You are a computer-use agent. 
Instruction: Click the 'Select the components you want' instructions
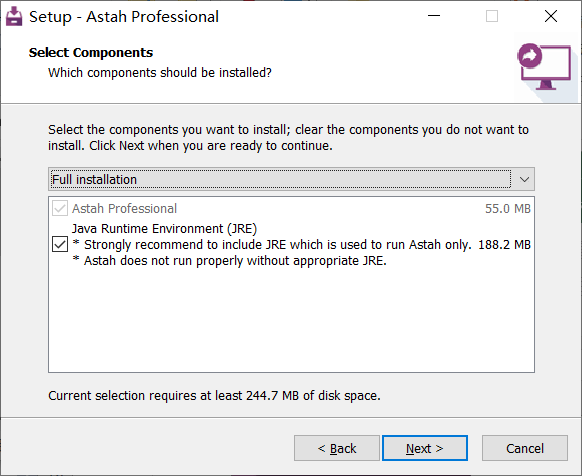coord(288,137)
